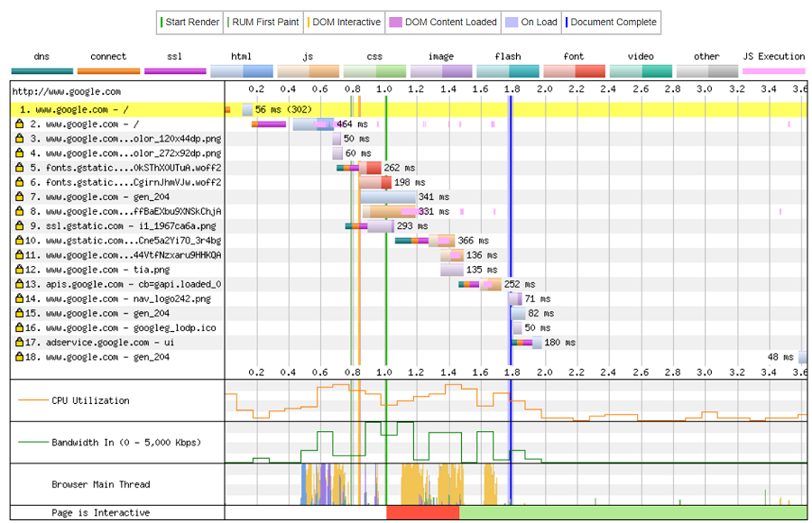
Task: Click the 252 ms timing label
Action: (x=520, y=284)
